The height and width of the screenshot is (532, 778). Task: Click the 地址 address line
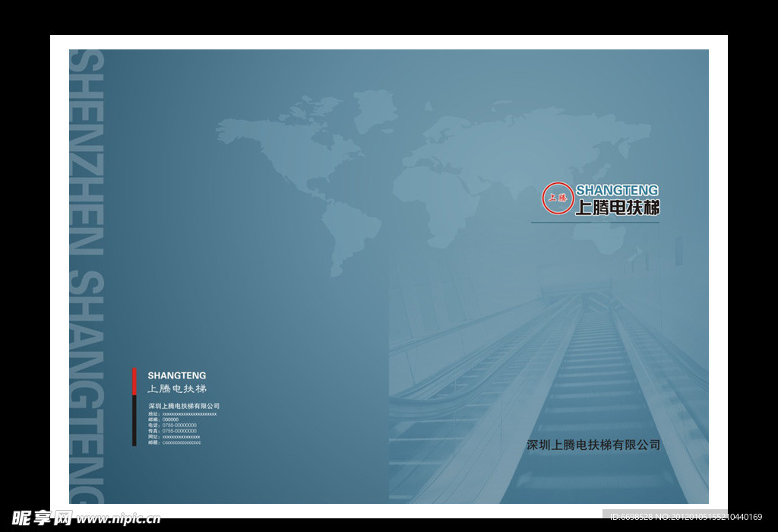pos(182,414)
